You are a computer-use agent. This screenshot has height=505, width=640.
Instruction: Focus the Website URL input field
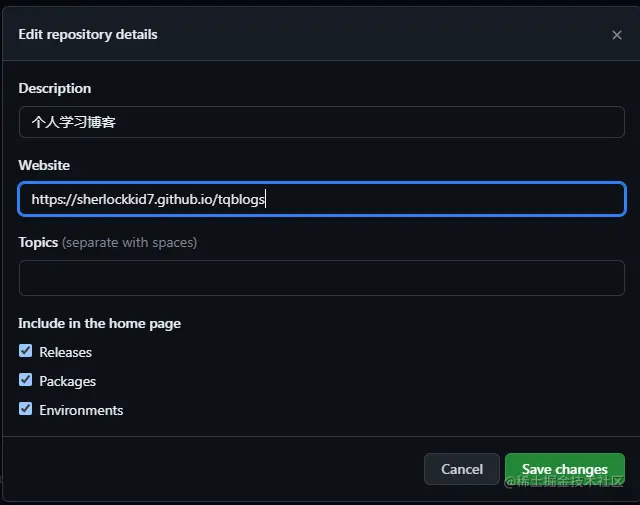[322, 199]
